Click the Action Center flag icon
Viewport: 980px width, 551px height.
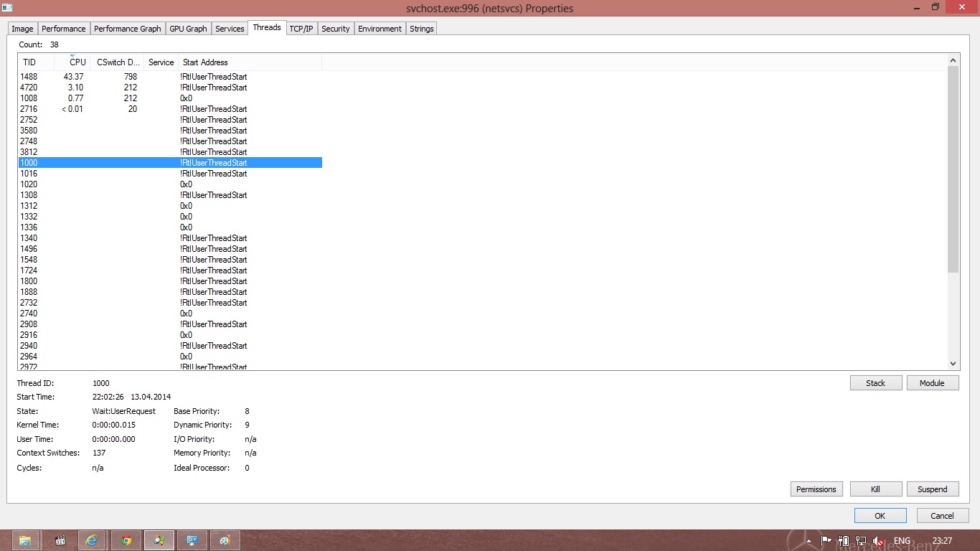[826, 540]
